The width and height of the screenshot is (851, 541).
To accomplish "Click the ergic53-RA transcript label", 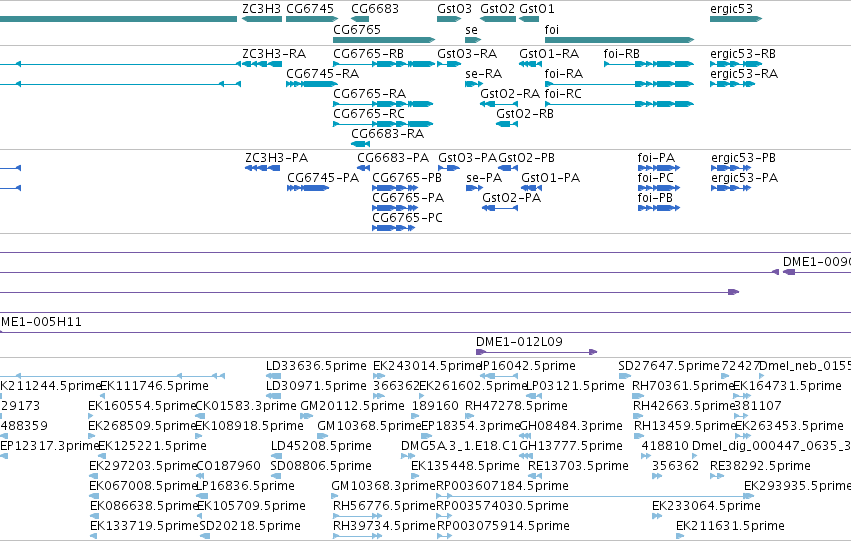I will point(744,74).
